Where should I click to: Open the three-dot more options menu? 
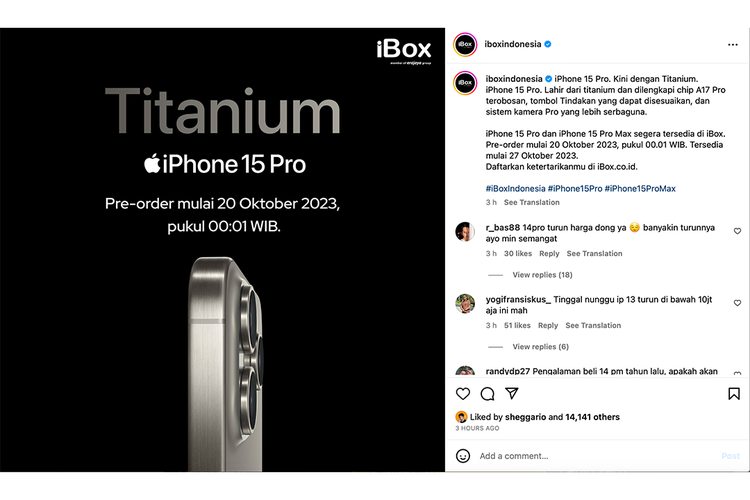pos(732,44)
